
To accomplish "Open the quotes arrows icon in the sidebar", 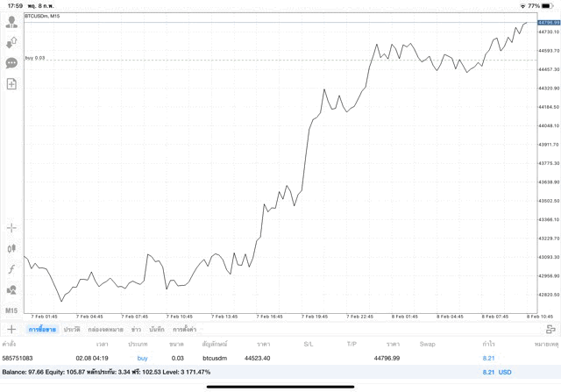I will coord(11,42).
